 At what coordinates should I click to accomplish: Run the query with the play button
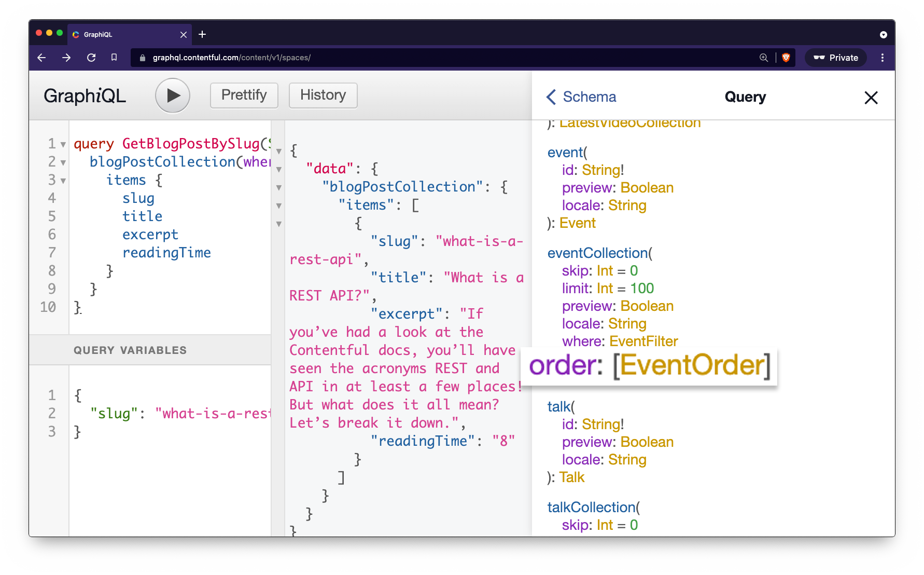coord(173,95)
